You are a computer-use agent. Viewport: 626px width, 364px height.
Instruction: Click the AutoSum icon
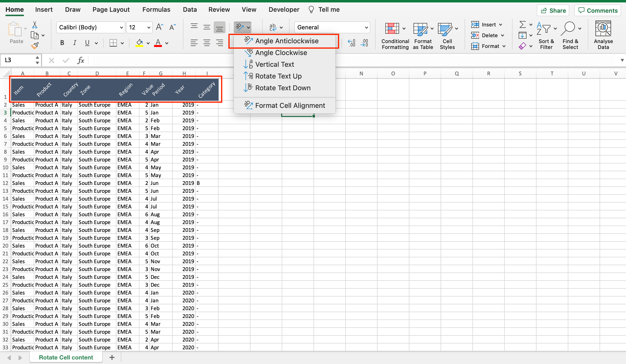pos(523,24)
